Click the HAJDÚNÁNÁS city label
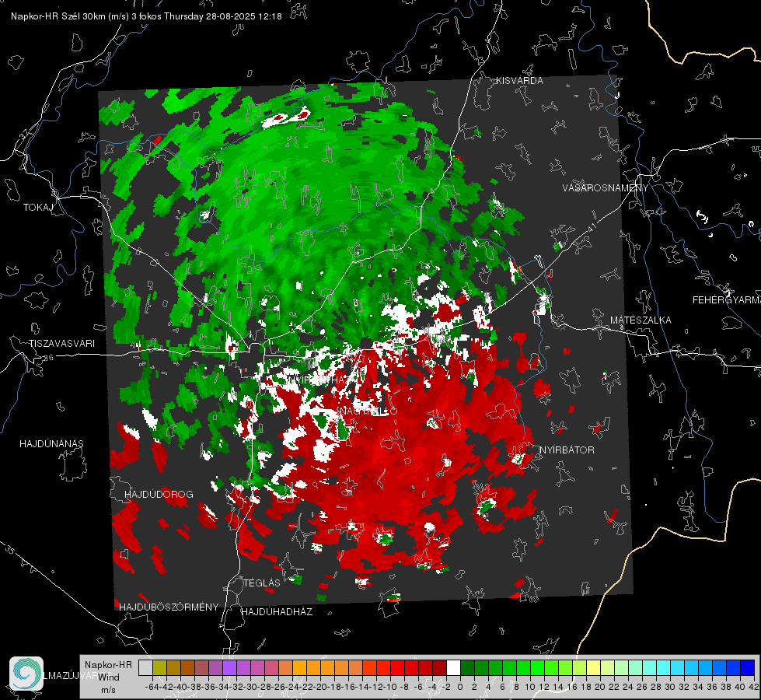 click(51, 444)
